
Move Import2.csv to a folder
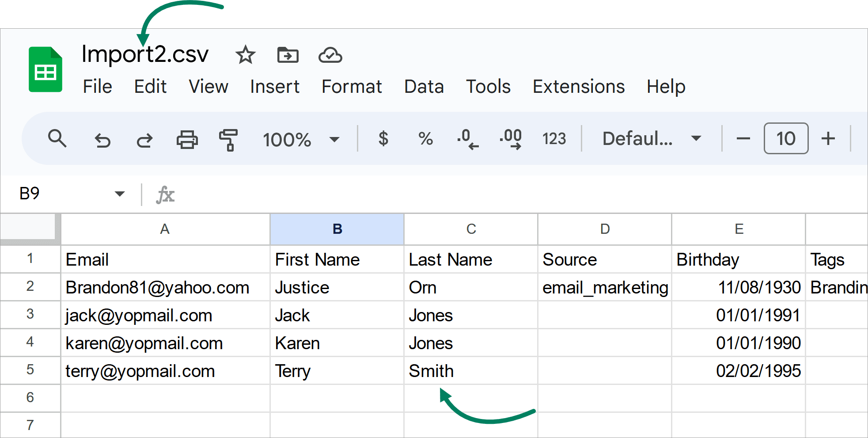(288, 55)
